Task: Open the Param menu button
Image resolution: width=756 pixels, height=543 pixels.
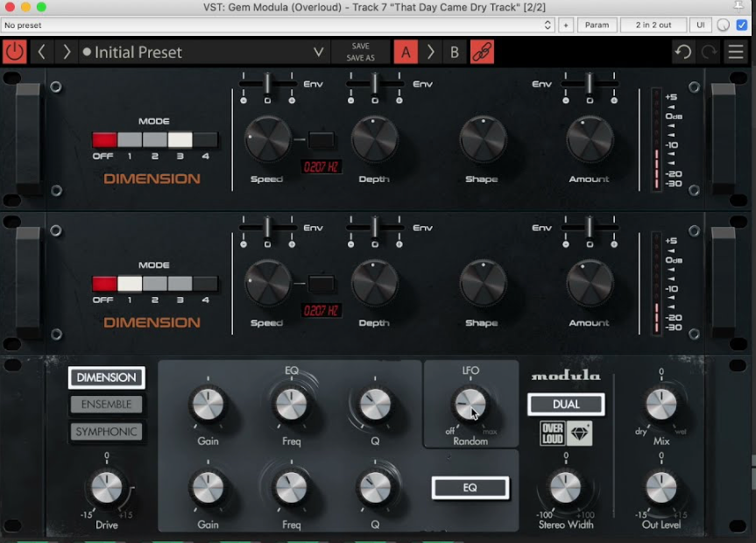Action: [x=597, y=25]
